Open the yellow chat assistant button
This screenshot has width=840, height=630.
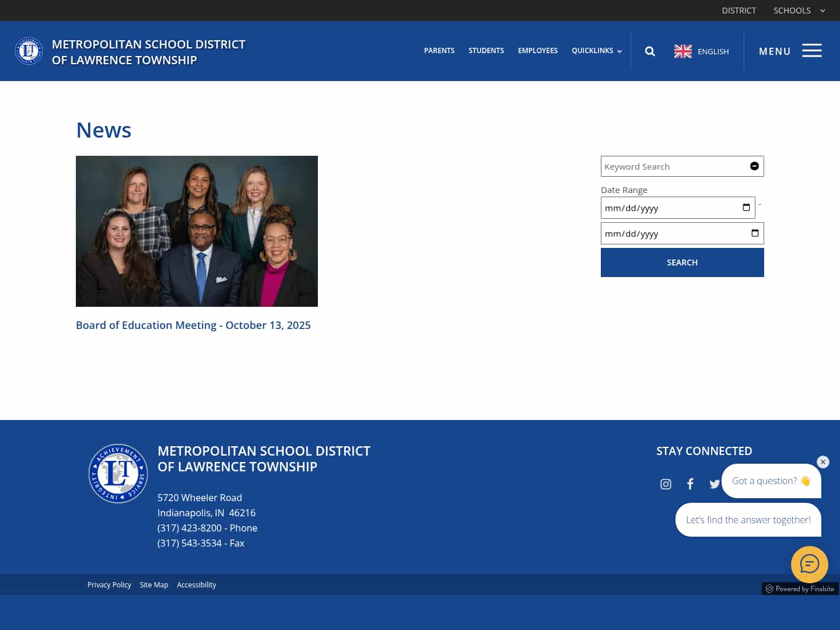pyautogui.click(x=809, y=564)
